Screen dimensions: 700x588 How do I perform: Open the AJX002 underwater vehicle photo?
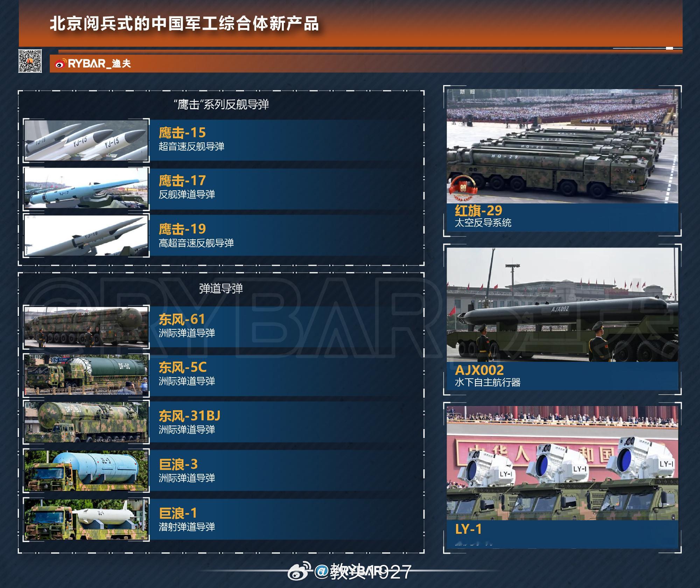[562, 304]
